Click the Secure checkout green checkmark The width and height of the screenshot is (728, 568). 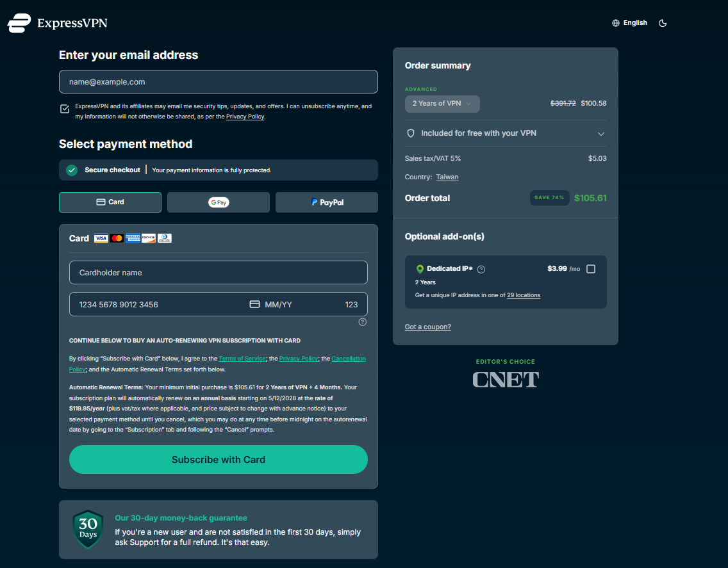[x=72, y=170]
